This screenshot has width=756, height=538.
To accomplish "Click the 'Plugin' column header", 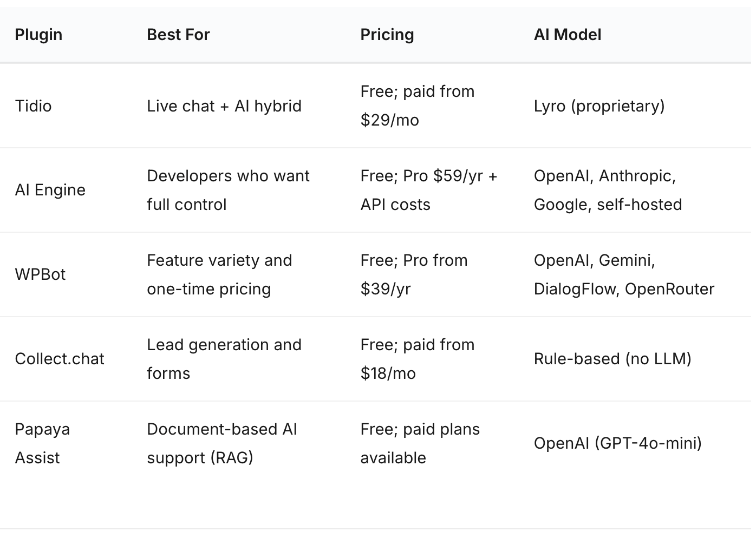I will (38, 35).
